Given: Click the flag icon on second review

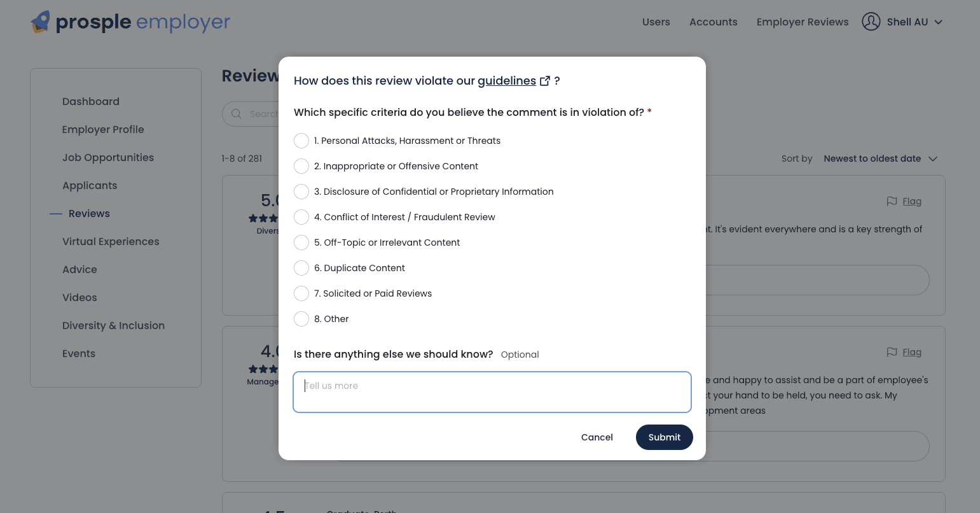Looking at the screenshot, I should [x=892, y=352].
